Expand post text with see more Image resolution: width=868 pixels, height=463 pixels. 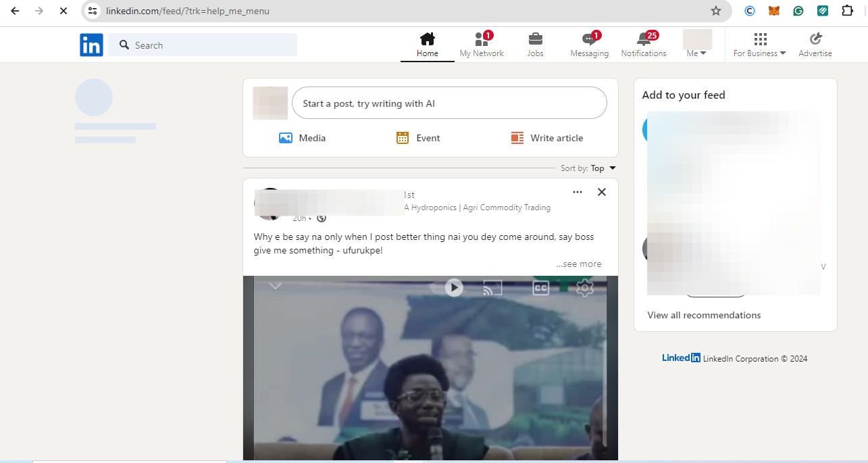pos(579,264)
